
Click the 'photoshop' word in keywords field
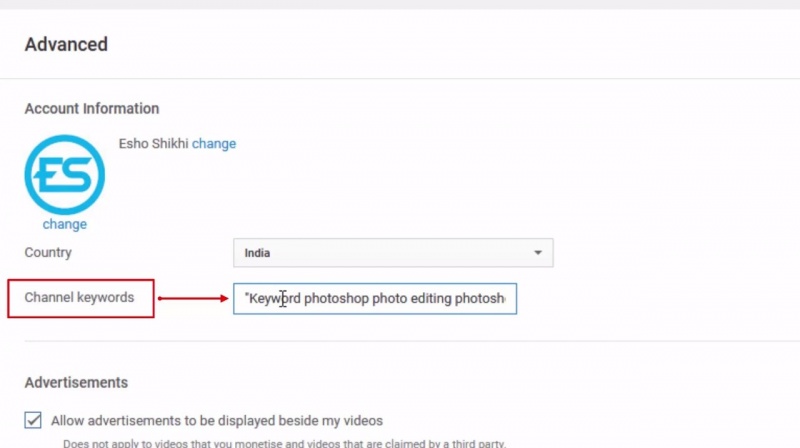click(336, 298)
